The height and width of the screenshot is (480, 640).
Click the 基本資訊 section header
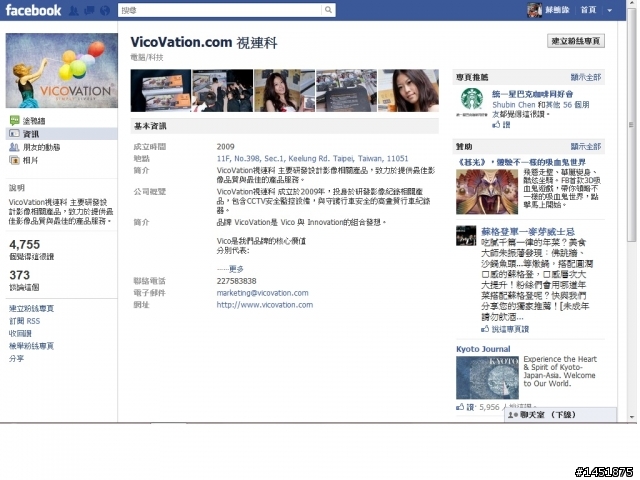pos(284,126)
